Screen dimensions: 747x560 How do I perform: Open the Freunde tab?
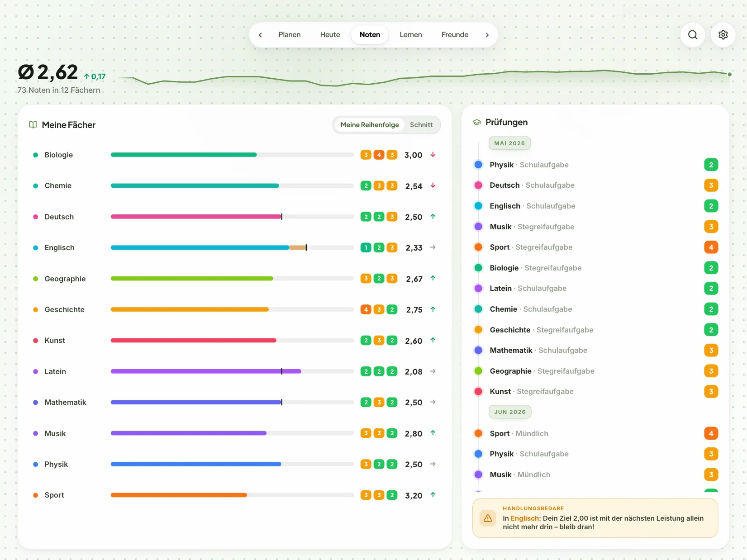[455, 35]
